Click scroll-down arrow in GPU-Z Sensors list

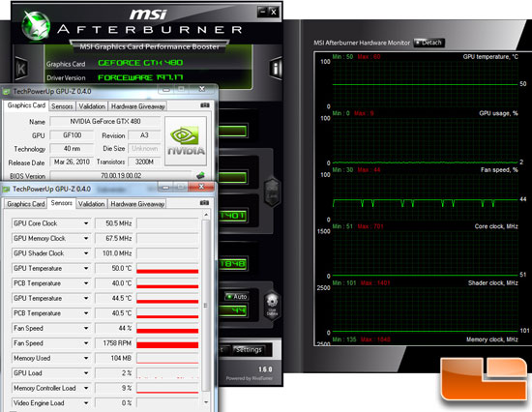point(206,402)
